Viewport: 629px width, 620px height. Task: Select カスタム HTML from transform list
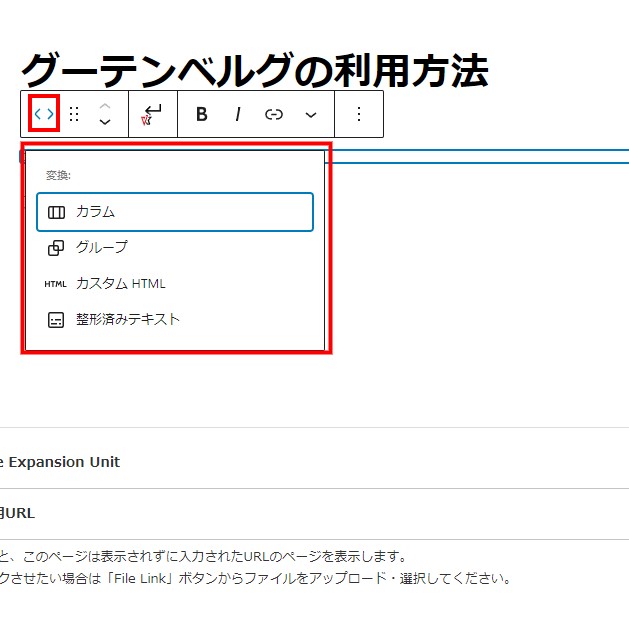(x=120, y=283)
